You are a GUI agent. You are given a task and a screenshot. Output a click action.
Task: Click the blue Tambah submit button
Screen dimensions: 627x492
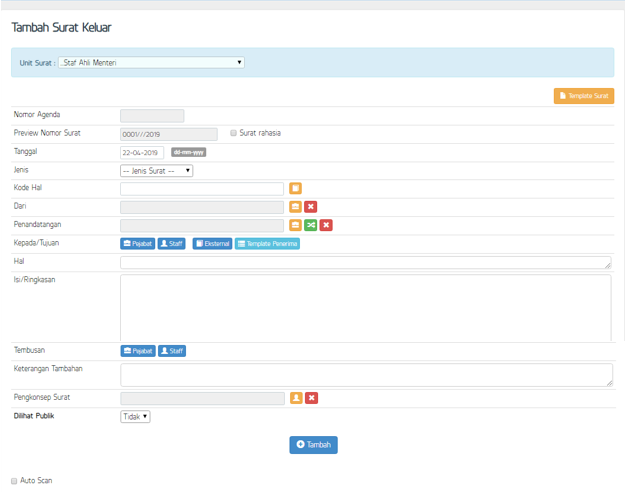click(x=313, y=444)
